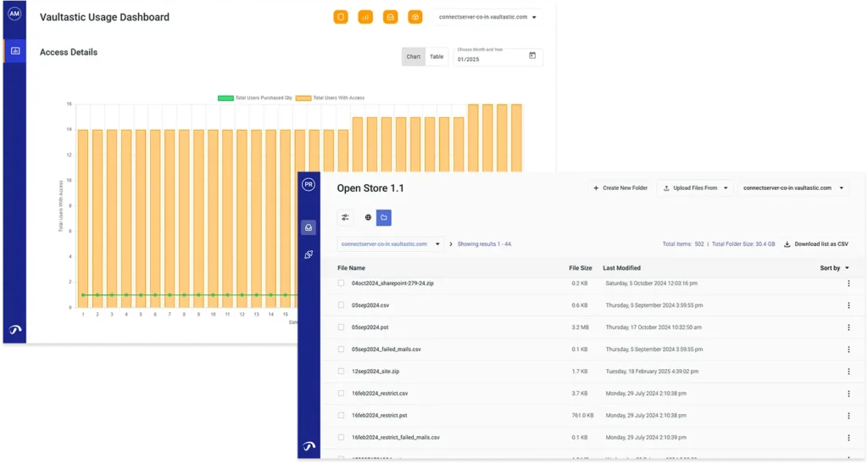Tick the checkbox next to 12sep2024_site.zip
This screenshot has height=464, width=868.
(342, 372)
